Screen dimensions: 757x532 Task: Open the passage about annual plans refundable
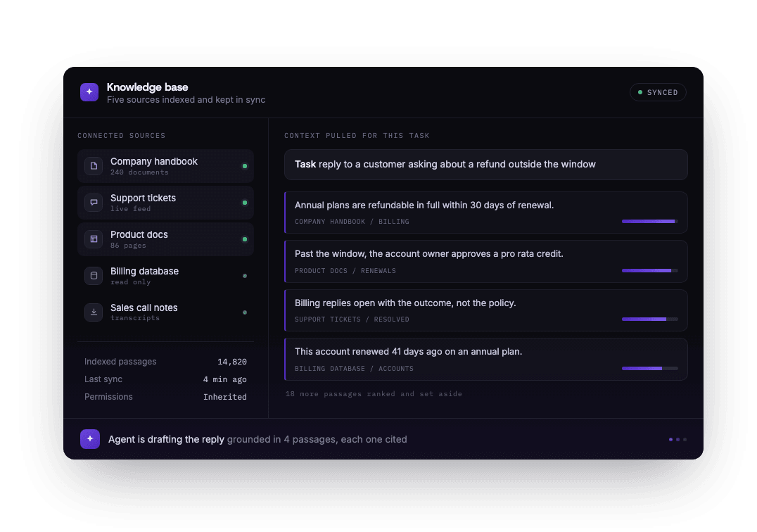(x=485, y=213)
